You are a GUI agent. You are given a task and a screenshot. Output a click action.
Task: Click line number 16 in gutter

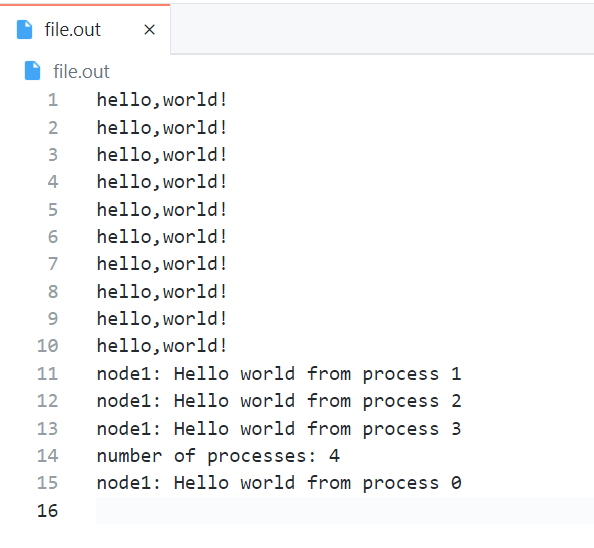click(x=47, y=510)
